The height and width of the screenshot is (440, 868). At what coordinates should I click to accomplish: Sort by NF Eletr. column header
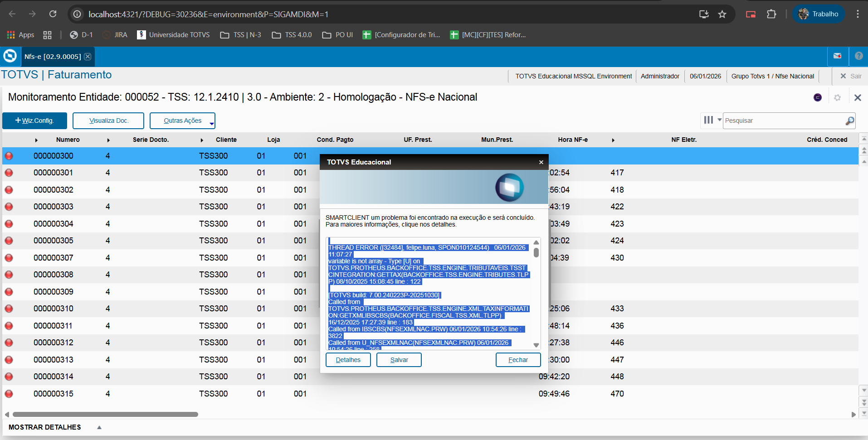tap(684, 140)
